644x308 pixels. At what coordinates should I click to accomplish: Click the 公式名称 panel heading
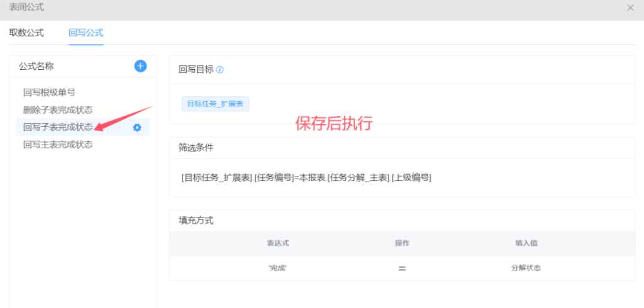pos(36,66)
